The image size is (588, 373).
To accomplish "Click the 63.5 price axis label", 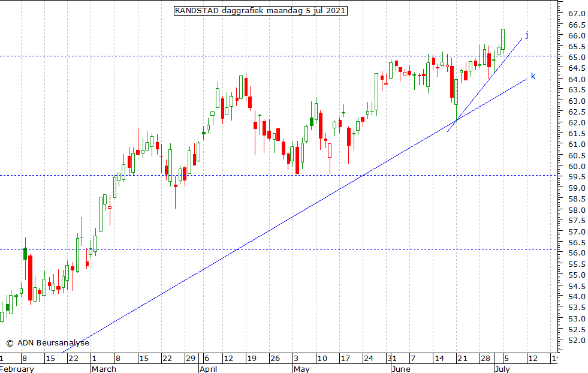I will 577,90.
